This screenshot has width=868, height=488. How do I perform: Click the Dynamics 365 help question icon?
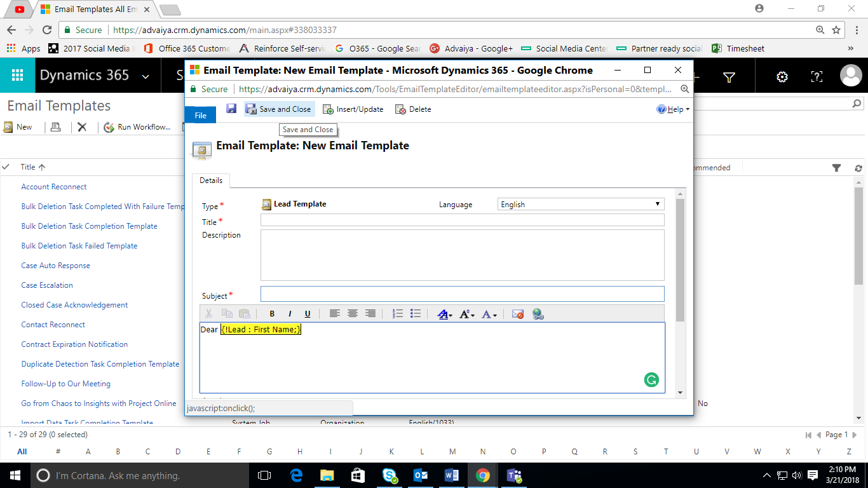[x=817, y=77]
